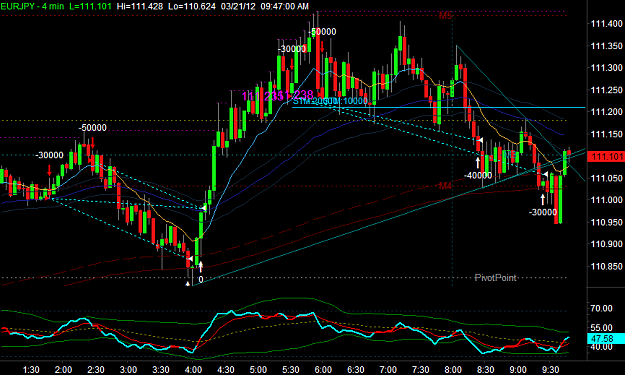Select the 40.00 oscillator scale label
Image resolution: width=625 pixels, height=375 pixels.
[x=601, y=347]
